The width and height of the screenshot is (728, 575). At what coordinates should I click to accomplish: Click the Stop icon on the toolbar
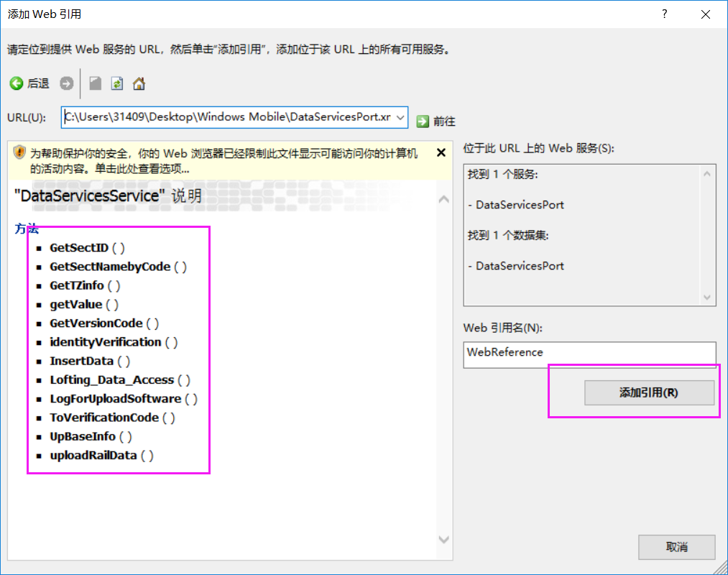(x=95, y=83)
